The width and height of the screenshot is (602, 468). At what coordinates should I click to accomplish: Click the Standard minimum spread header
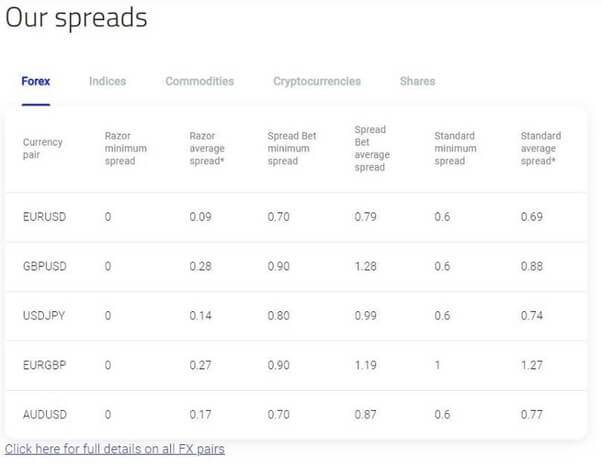tap(455, 148)
